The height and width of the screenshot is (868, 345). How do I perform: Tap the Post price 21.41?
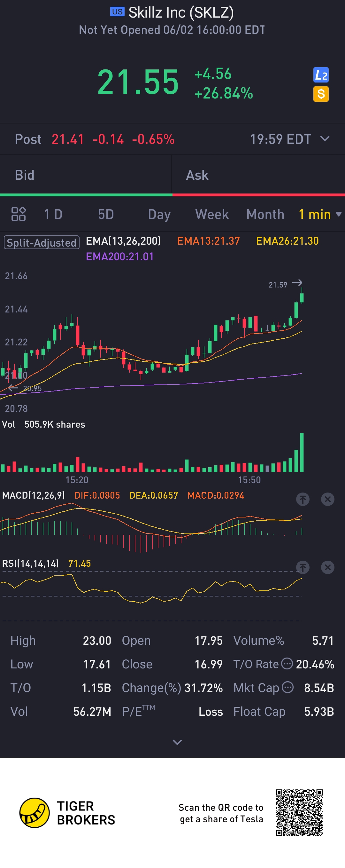click(68, 139)
